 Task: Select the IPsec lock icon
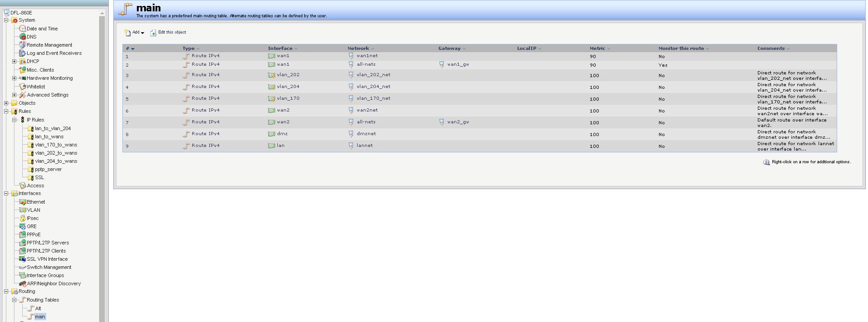(22, 218)
